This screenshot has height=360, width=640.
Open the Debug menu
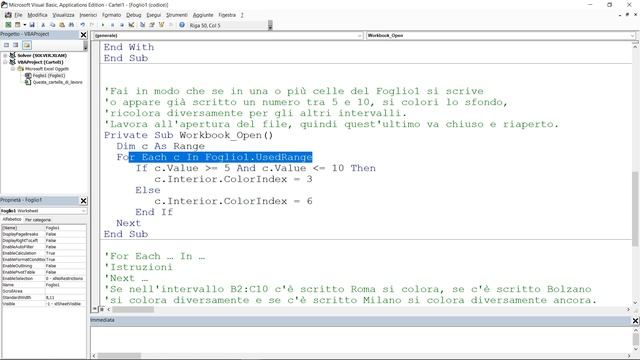click(133, 15)
